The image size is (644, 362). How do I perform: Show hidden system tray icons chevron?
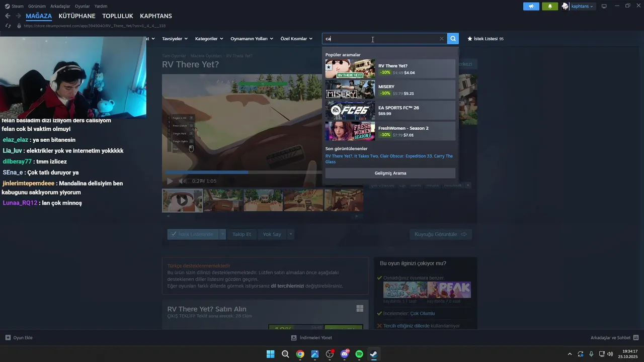point(570,354)
